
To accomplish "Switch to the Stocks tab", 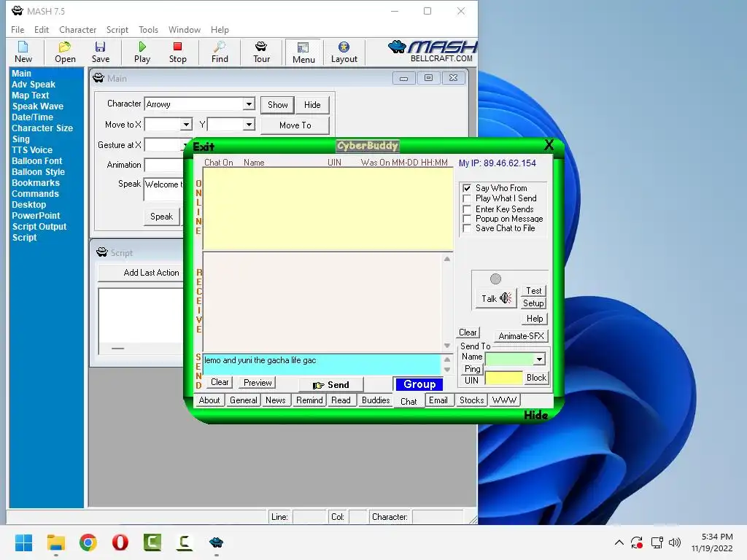I will pos(472,400).
